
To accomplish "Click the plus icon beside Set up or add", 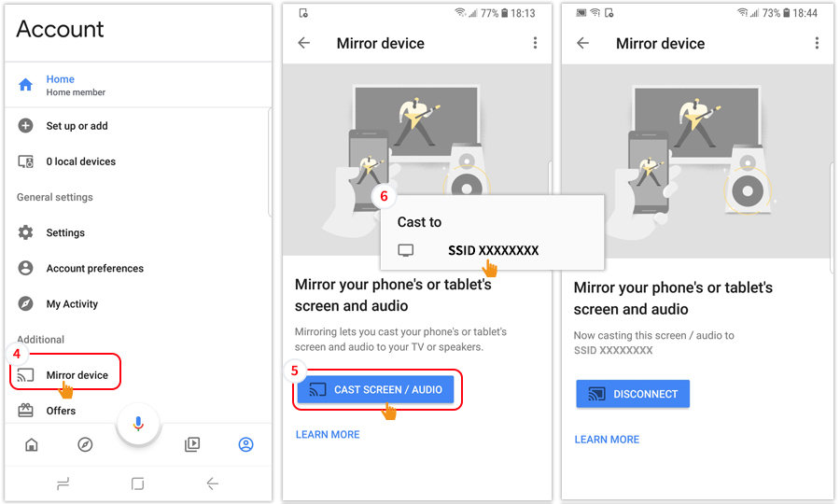I will click(25, 126).
